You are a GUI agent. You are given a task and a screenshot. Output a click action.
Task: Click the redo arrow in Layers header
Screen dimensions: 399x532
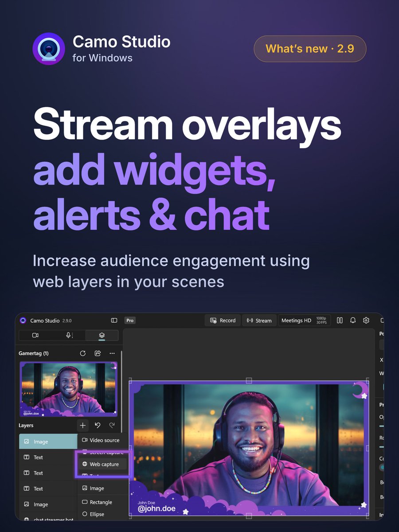(112, 425)
